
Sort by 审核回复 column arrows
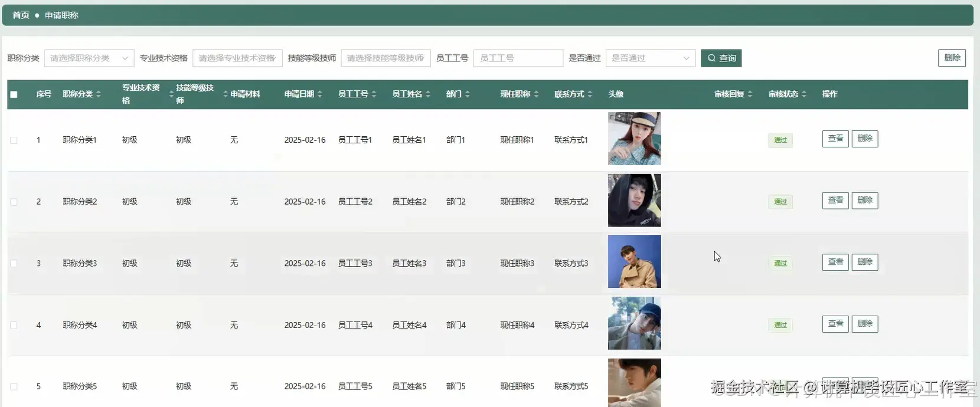pos(750,94)
